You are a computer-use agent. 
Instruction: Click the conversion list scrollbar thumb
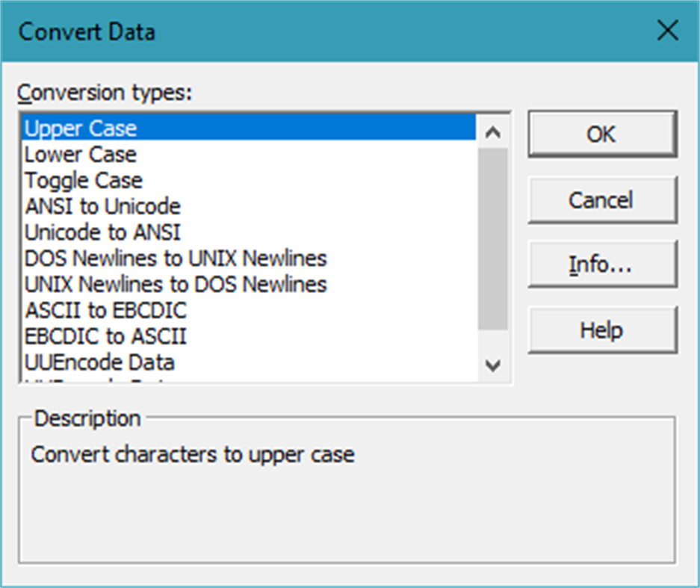(492, 239)
